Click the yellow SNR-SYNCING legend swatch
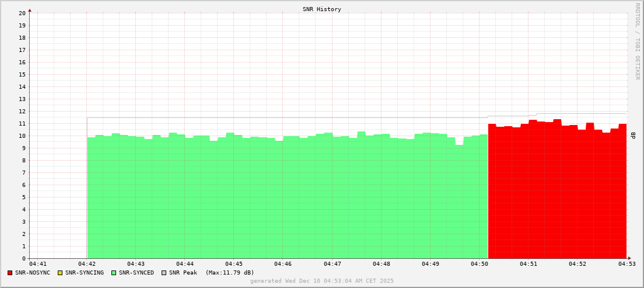Screen dimensions: 644x288 [x=60, y=273]
